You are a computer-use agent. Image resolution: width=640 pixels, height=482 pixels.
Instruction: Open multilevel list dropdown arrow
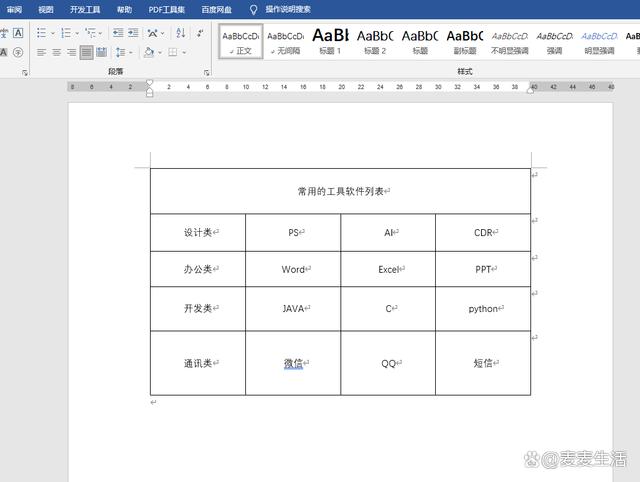coord(100,33)
